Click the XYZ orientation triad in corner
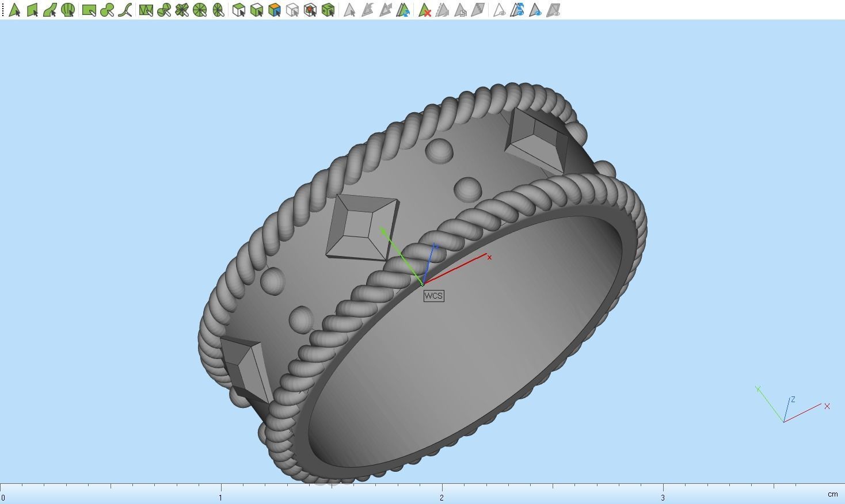845x504 pixels. pyautogui.click(x=793, y=404)
